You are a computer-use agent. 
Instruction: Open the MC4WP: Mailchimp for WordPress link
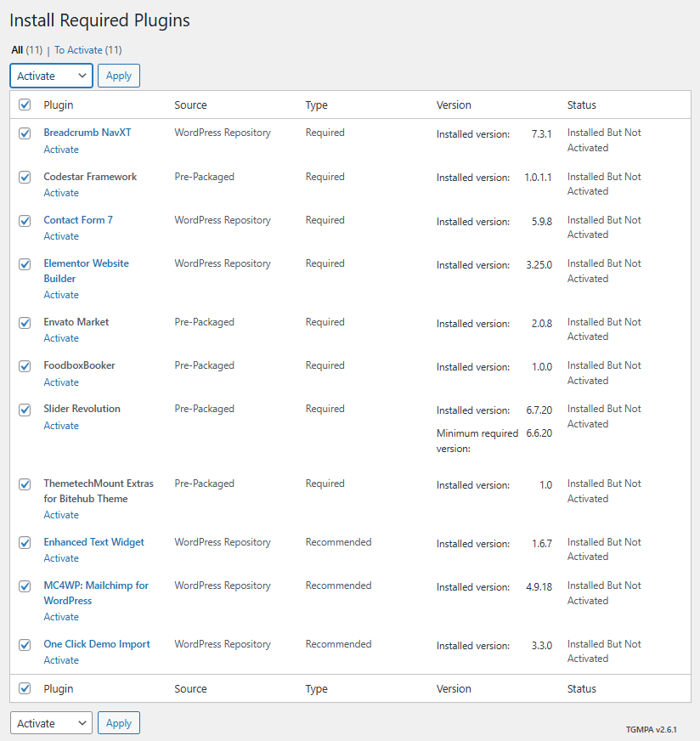click(96, 592)
